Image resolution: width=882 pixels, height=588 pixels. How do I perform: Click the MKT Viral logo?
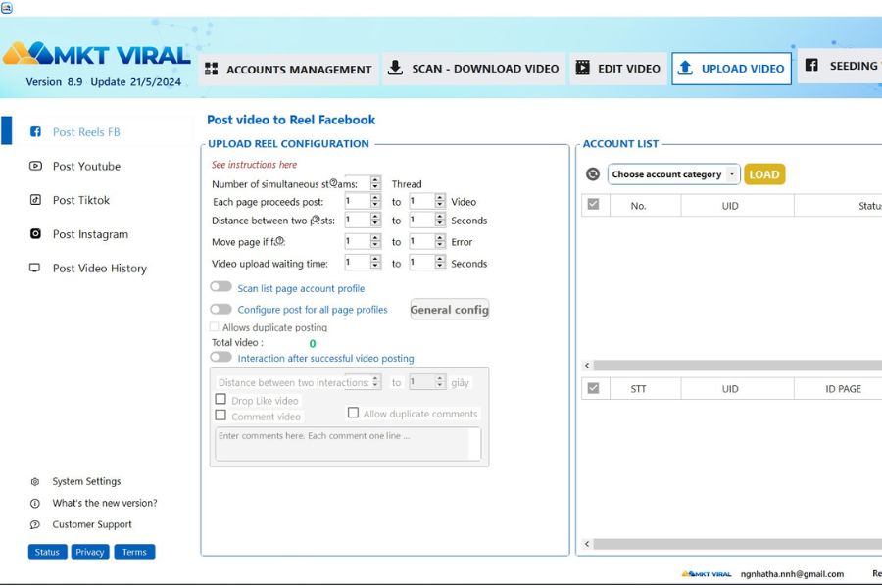point(96,54)
